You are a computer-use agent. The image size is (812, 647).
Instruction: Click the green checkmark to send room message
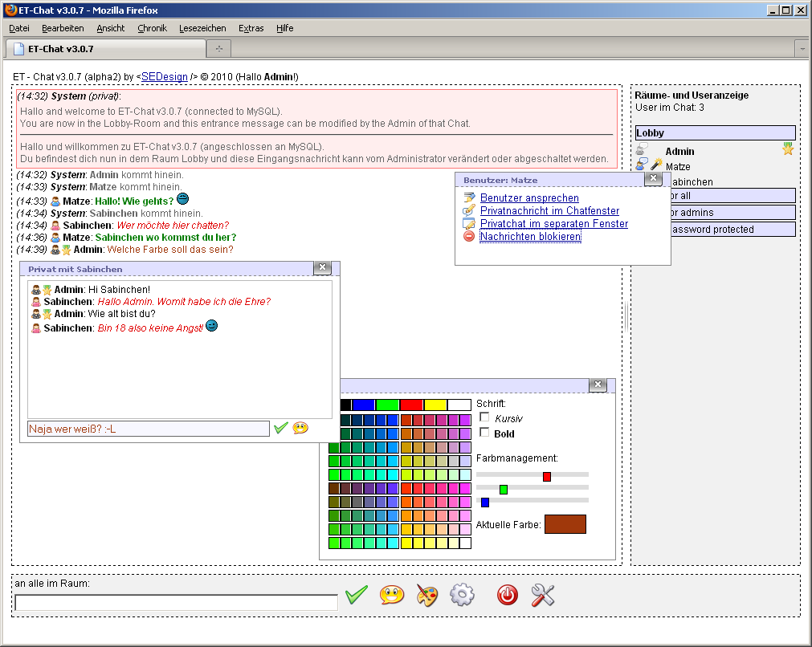click(x=356, y=595)
